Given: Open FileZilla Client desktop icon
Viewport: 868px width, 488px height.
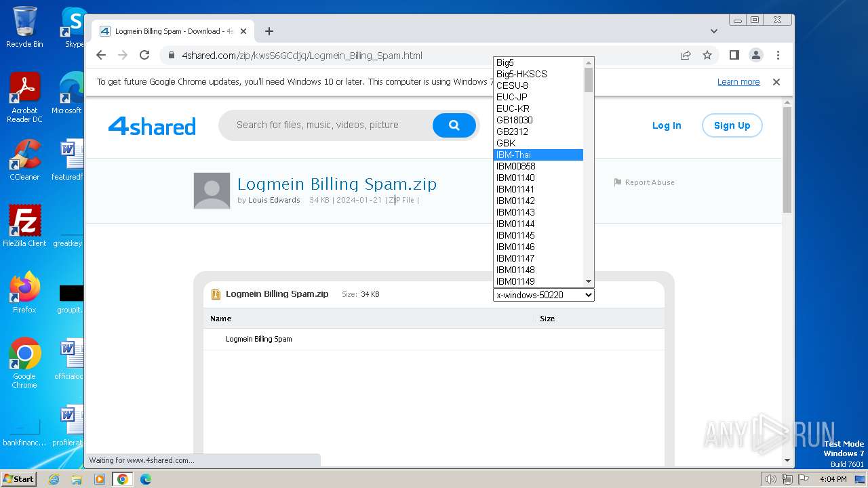Looking at the screenshot, I should 24,226.
